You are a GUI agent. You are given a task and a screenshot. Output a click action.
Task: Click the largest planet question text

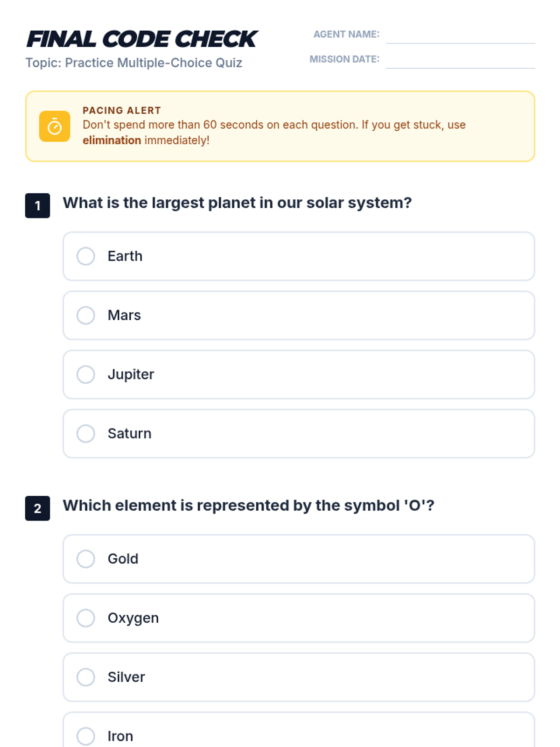237,203
